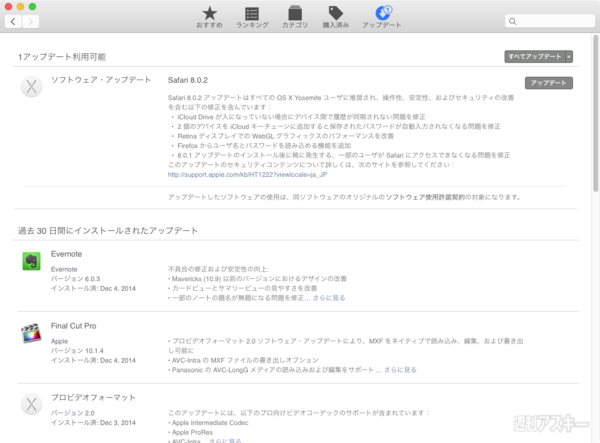
Task: Click the Mavericks (10.9) design bullet
Action: (x=258, y=279)
